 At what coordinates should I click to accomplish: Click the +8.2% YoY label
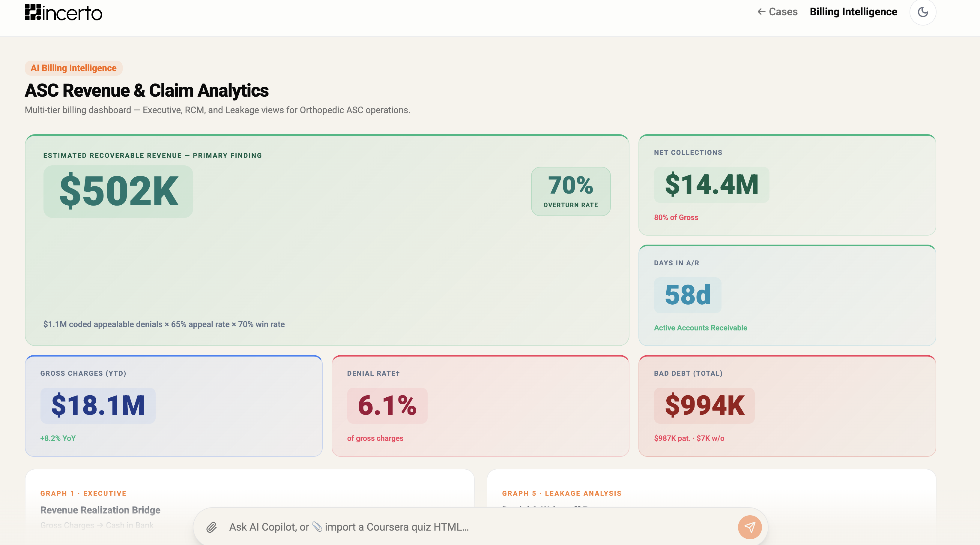click(x=58, y=438)
